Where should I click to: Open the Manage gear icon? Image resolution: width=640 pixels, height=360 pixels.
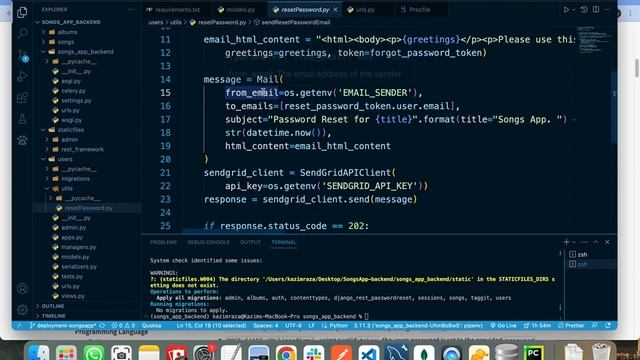[x=22, y=310]
